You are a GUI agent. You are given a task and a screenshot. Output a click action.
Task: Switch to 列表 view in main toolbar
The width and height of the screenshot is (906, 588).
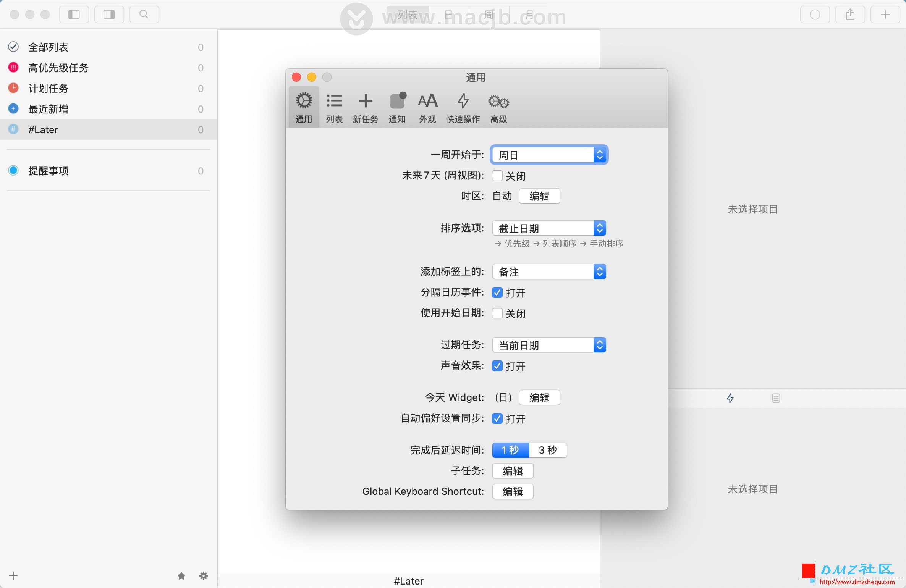408,15
